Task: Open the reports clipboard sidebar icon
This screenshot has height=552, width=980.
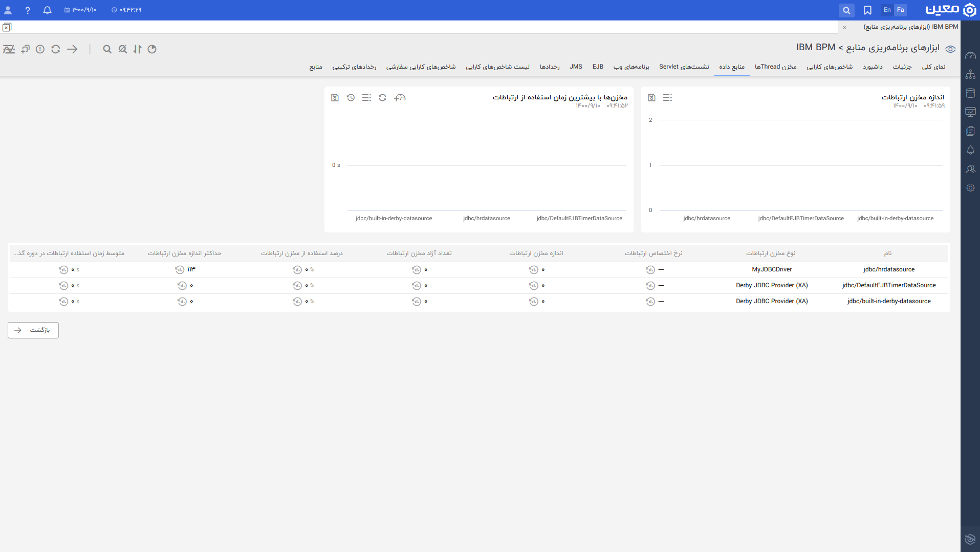Action: (x=970, y=131)
